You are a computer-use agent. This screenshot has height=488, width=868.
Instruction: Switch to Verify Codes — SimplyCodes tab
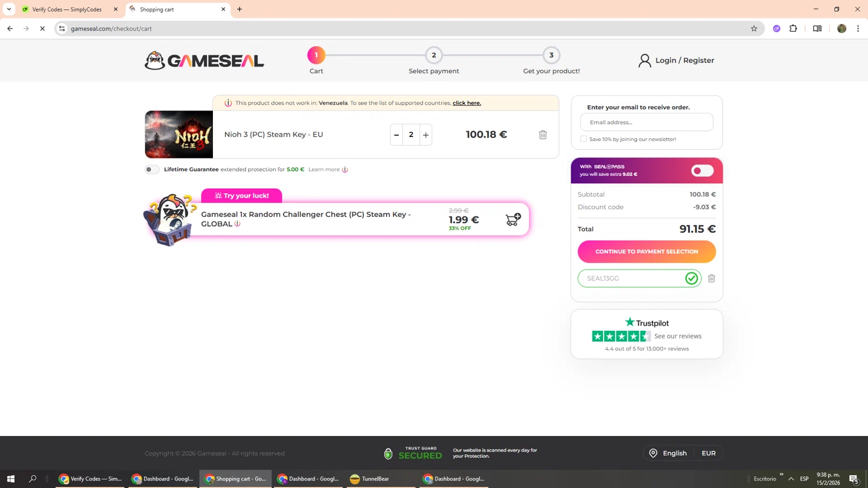click(68, 9)
